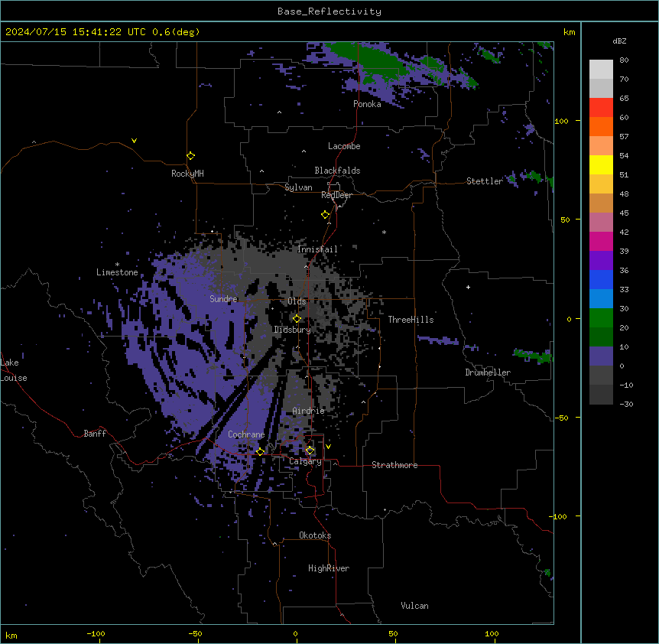
Task: Click the red 65-60 dBZ legend swatch
Action: click(601, 108)
